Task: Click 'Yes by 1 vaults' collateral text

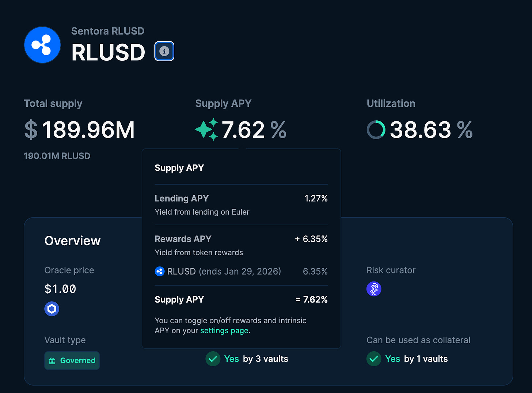Action: coord(417,359)
